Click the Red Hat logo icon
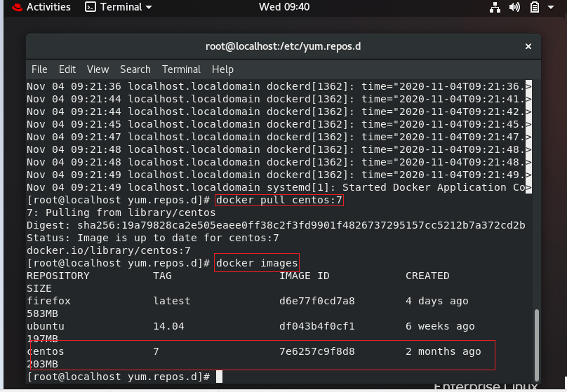This screenshot has width=567, height=392. click(x=17, y=7)
